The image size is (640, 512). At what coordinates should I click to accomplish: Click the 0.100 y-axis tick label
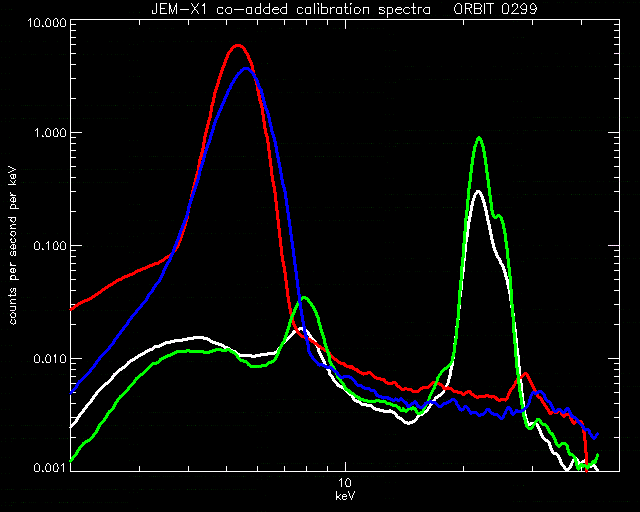(50, 246)
